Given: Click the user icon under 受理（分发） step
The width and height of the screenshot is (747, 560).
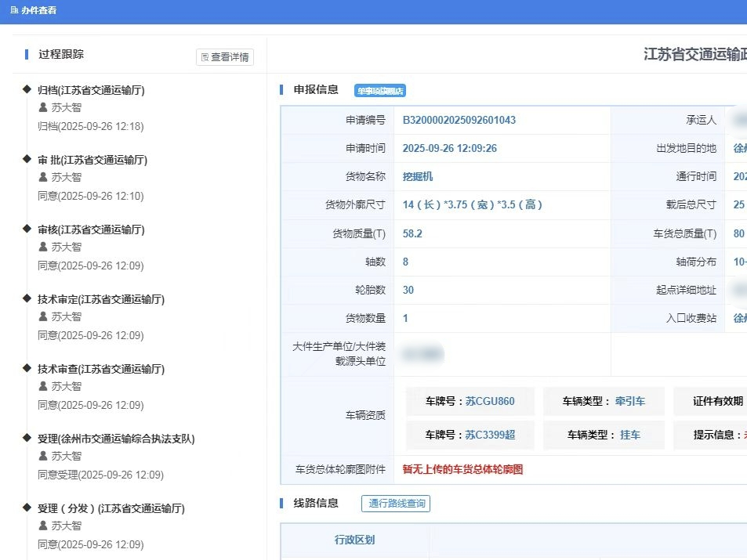Looking at the screenshot, I should pos(44,526).
